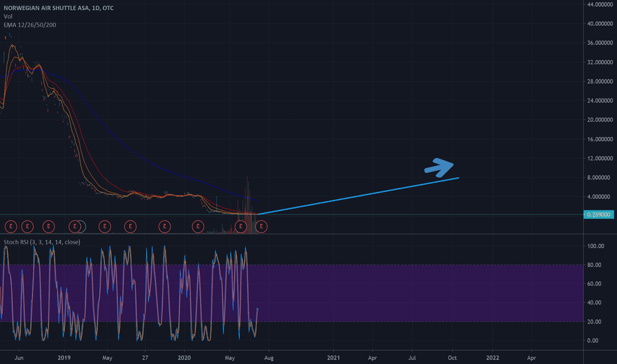
Task: Click the Oct label on the time axis
Action: click(x=452, y=357)
